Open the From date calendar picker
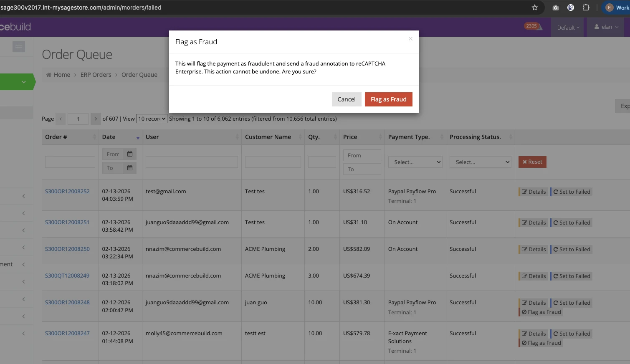 click(x=130, y=154)
